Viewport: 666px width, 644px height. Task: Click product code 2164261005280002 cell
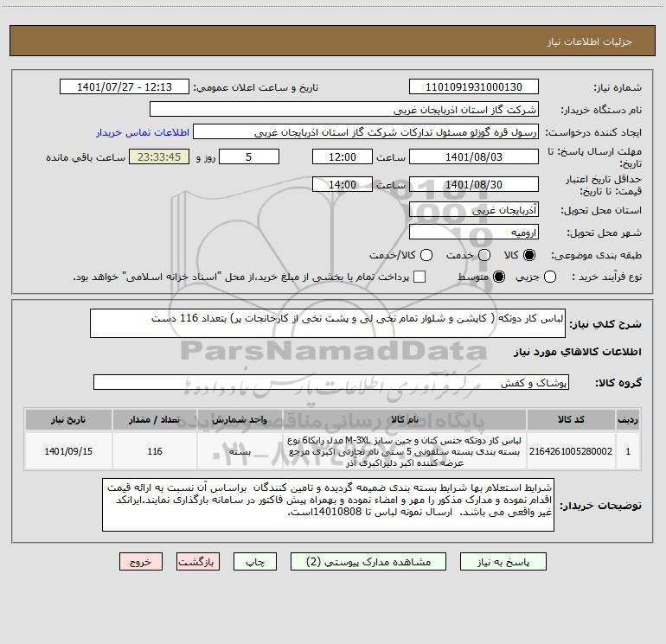571,451
